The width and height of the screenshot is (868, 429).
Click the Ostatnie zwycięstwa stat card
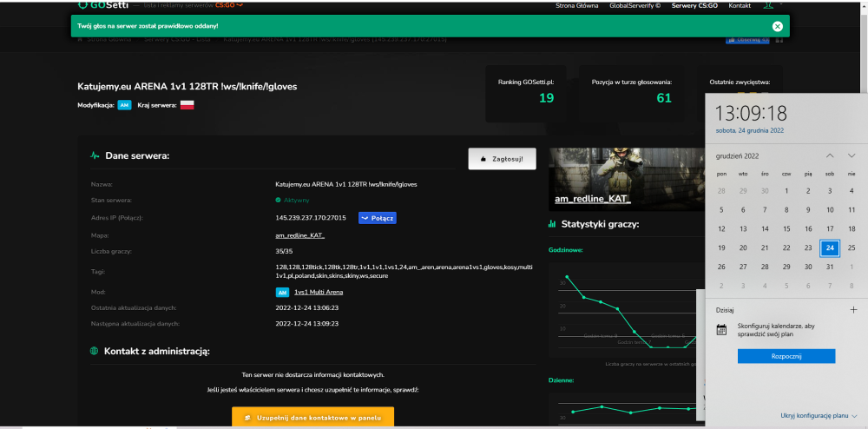tap(740, 80)
